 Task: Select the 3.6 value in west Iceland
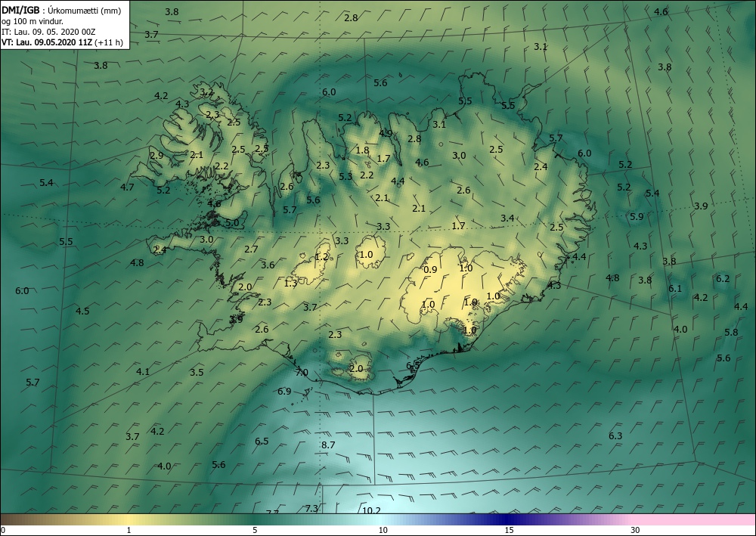click(268, 265)
